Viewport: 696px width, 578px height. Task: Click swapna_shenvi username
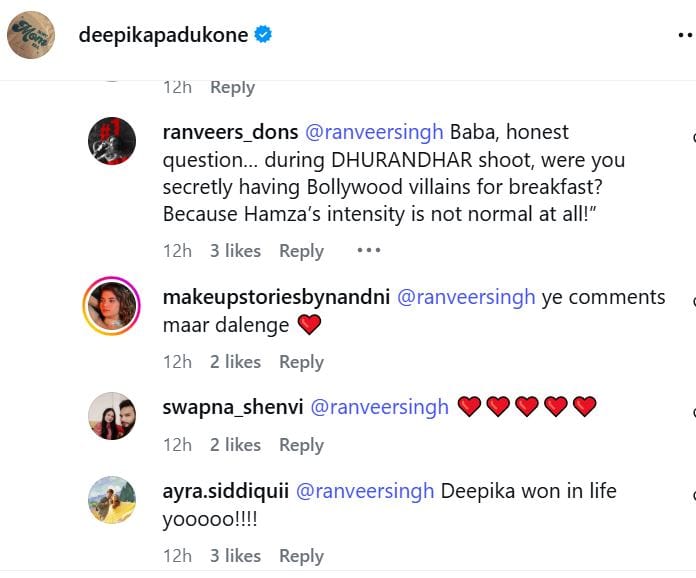[233, 407]
